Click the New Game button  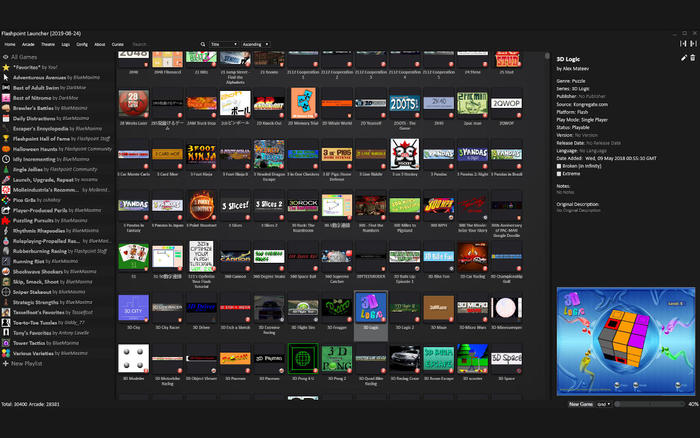coord(580,404)
